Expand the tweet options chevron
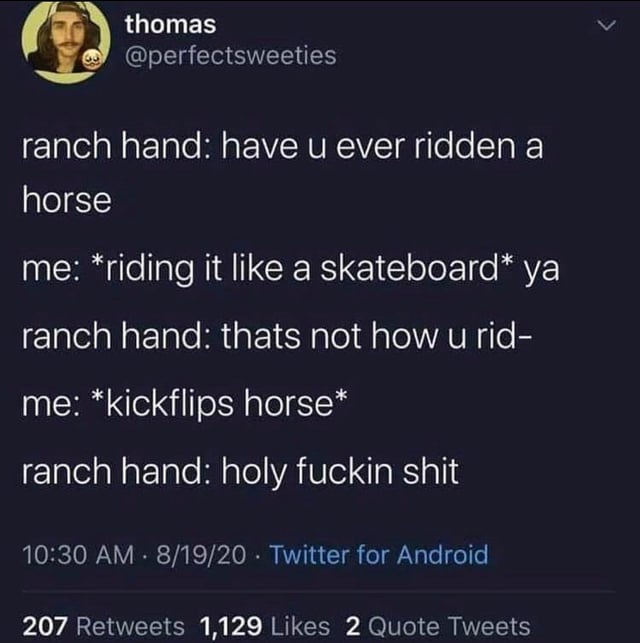 [606, 26]
